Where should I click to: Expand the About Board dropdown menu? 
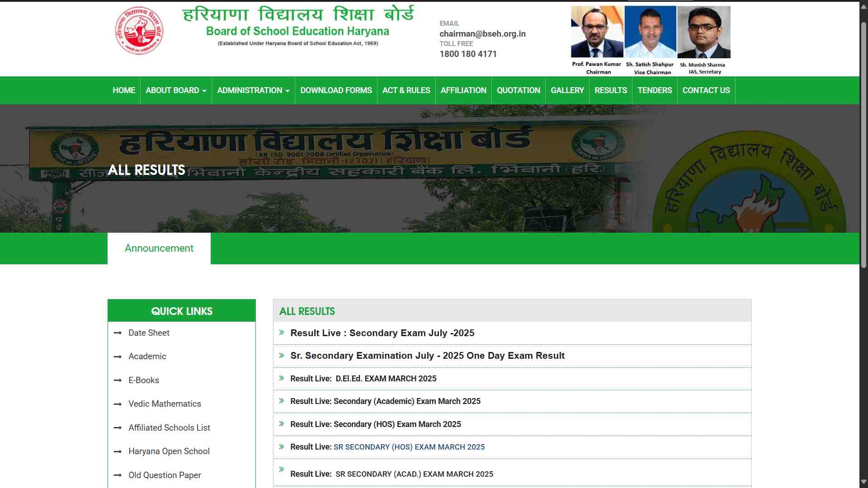click(x=176, y=90)
